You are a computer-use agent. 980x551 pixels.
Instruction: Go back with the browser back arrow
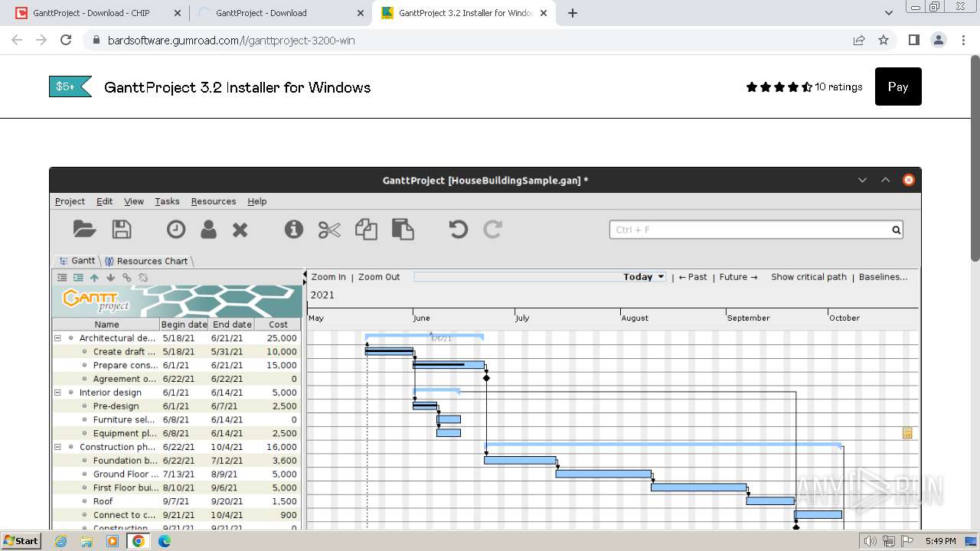[x=17, y=40]
